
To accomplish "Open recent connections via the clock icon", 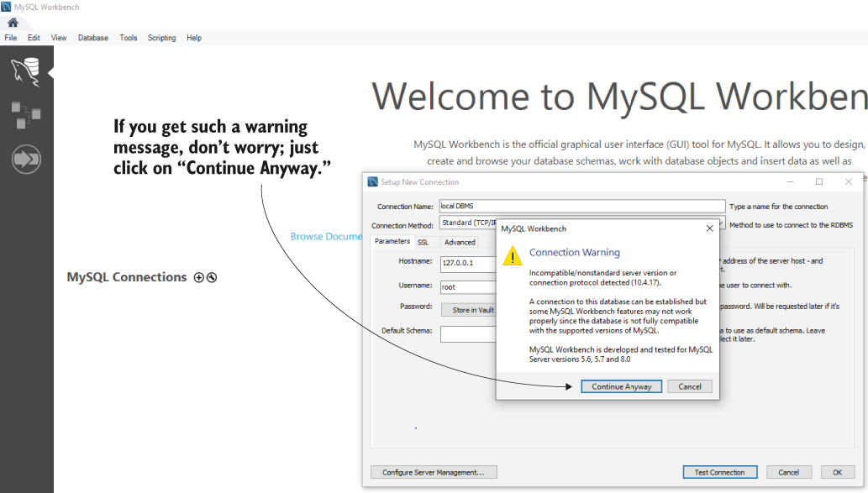I will coord(211,277).
